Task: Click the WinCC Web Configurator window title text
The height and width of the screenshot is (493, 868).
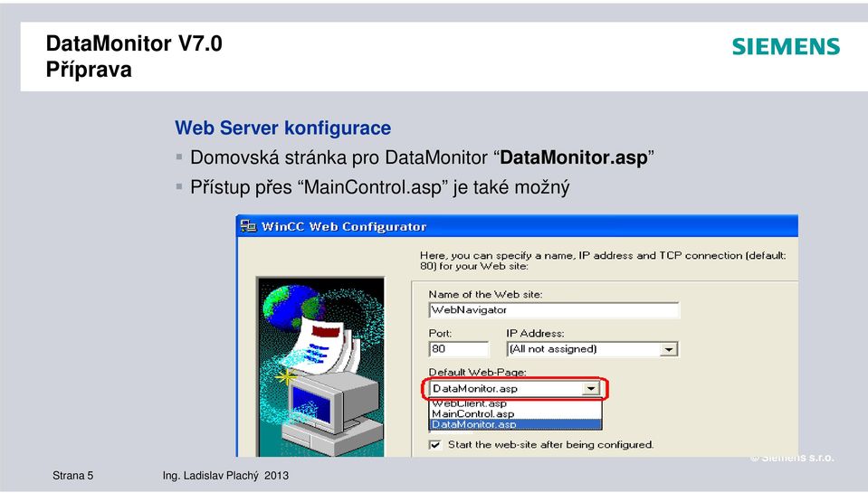Action: pos(344,226)
